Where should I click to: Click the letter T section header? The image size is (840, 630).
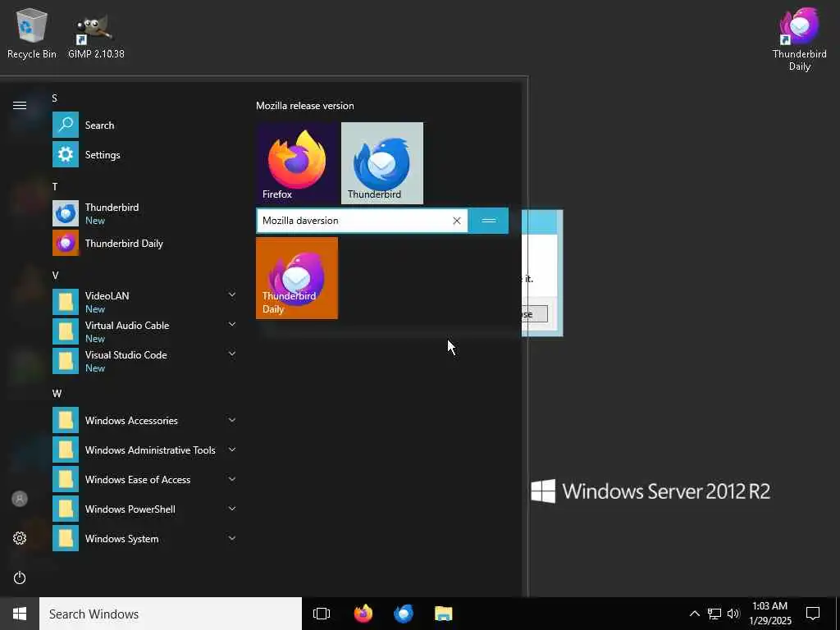55,186
